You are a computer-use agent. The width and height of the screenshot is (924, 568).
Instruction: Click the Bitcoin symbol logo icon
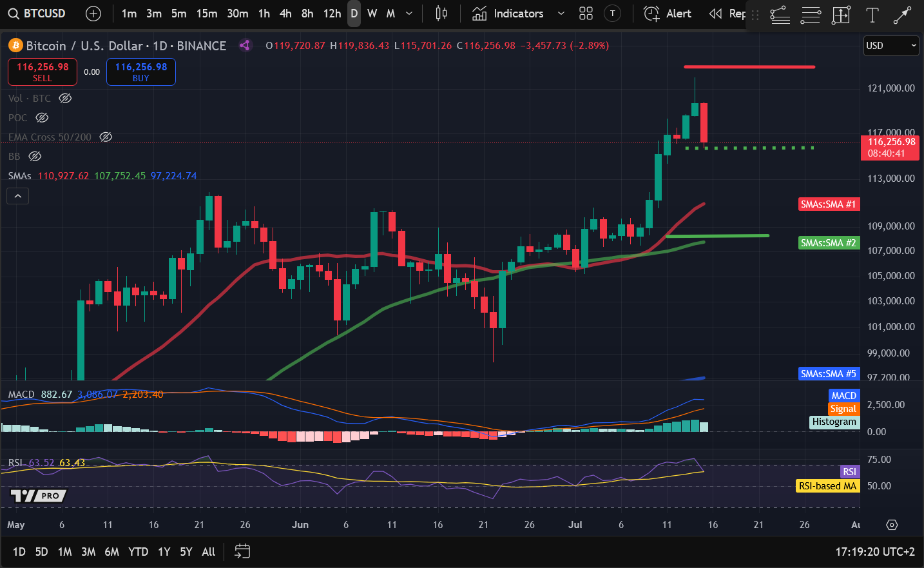15,46
